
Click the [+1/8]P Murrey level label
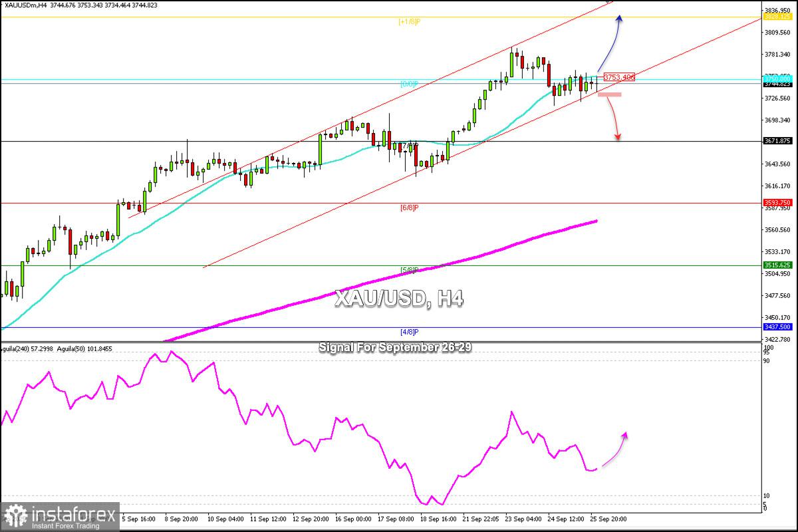(409, 21)
